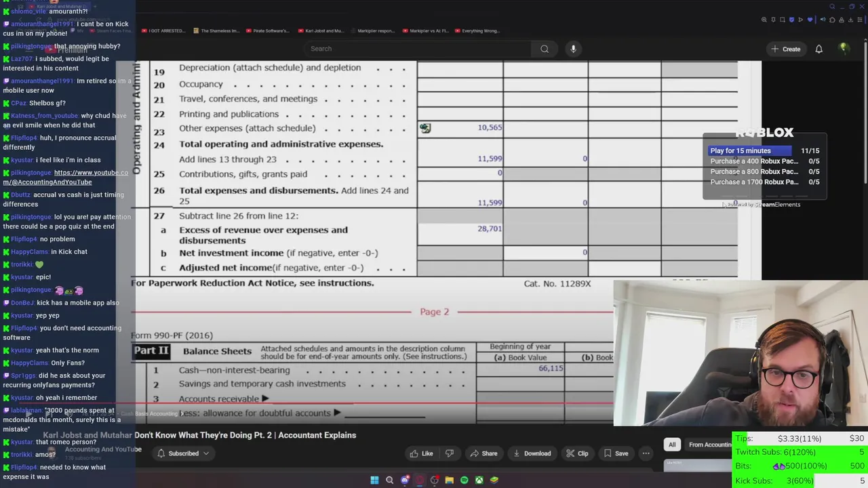Open the browser downloads icon

pos(850,20)
